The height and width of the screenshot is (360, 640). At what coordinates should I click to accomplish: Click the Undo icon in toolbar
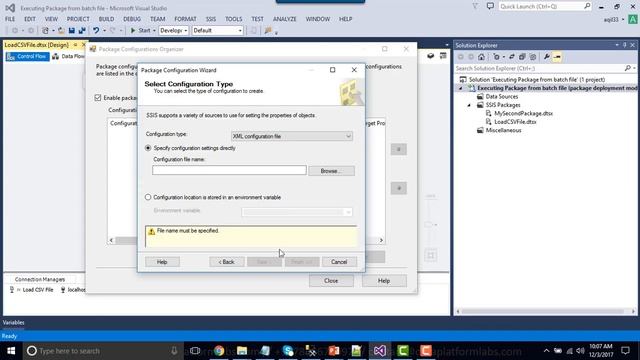pyautogui.click(x=96, y=31)
